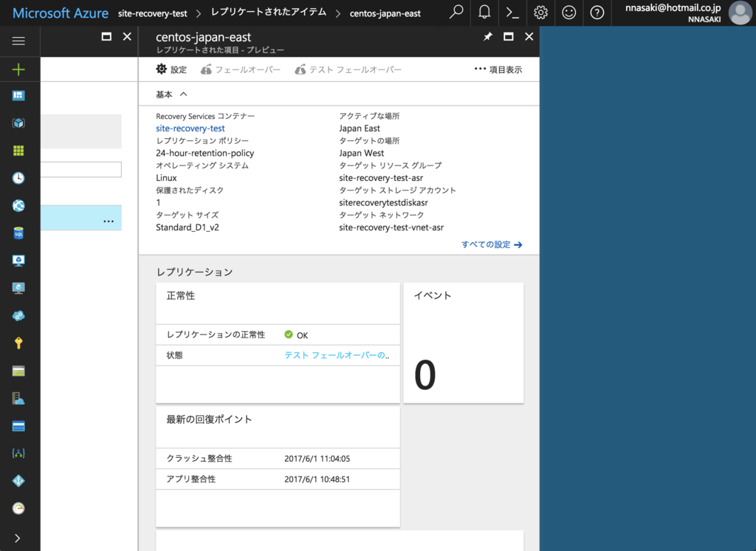Click the site-recovery-test-asr resource group
The image size is (756, 551).
click(381, 178)
